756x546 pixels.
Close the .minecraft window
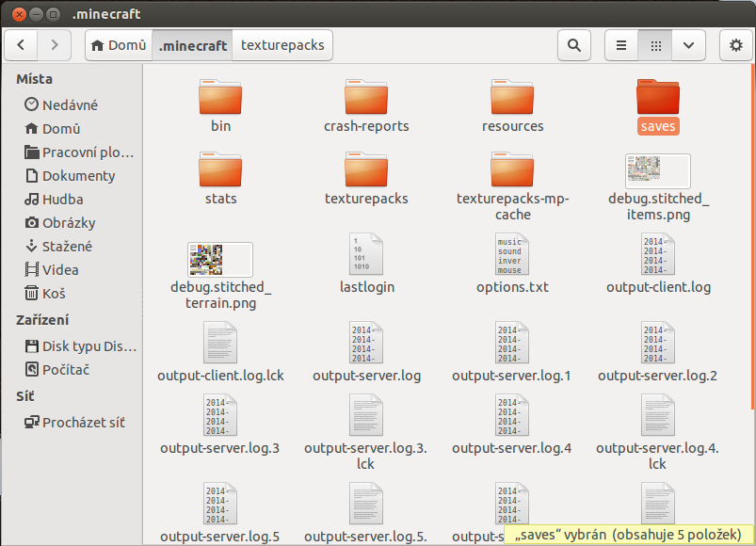[19, 14]
